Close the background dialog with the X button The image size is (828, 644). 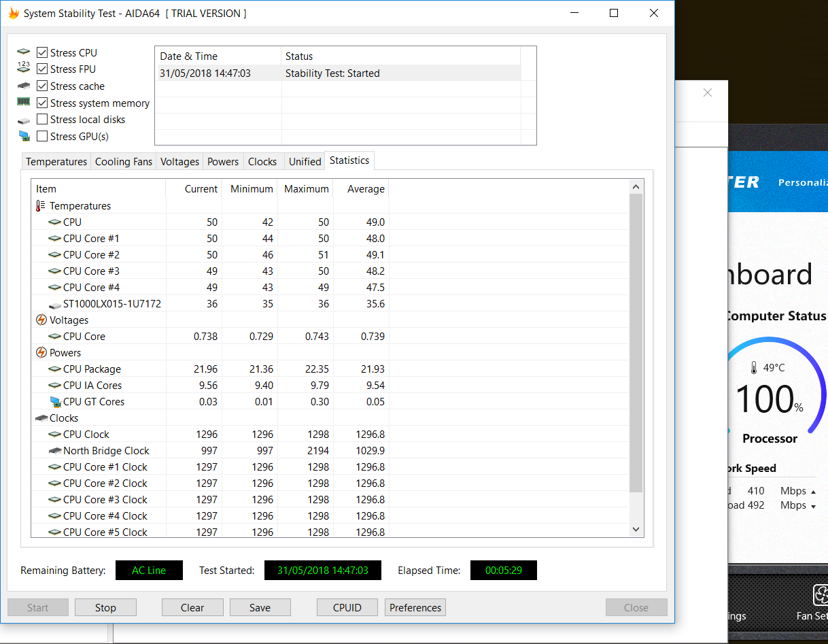click(x=708, y=92)
